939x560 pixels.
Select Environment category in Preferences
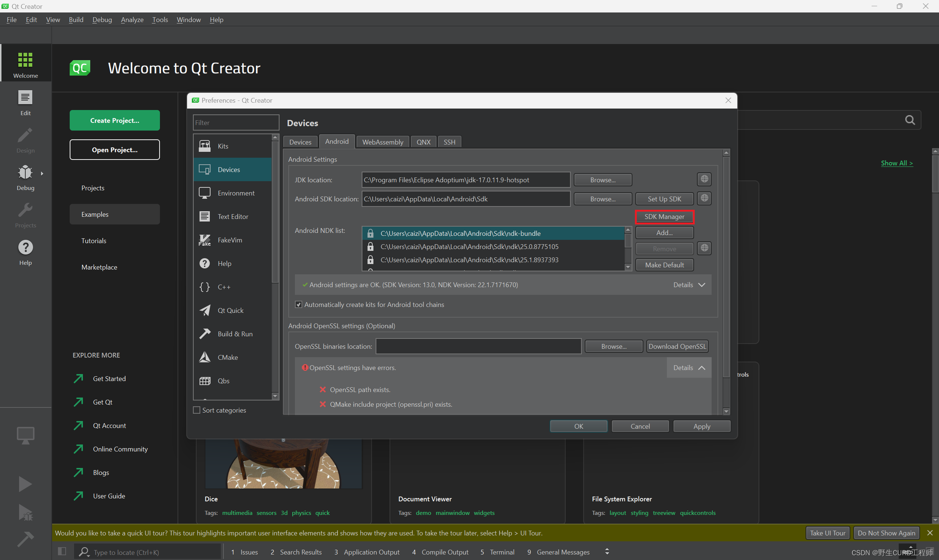[x=233, y=193]
